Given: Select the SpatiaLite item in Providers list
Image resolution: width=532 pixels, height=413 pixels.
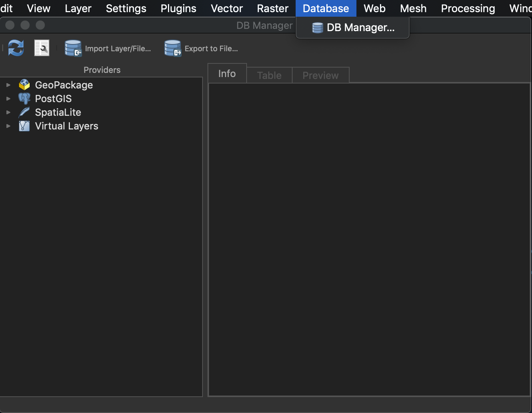Looking at the screenshot, I should (57, 112).
